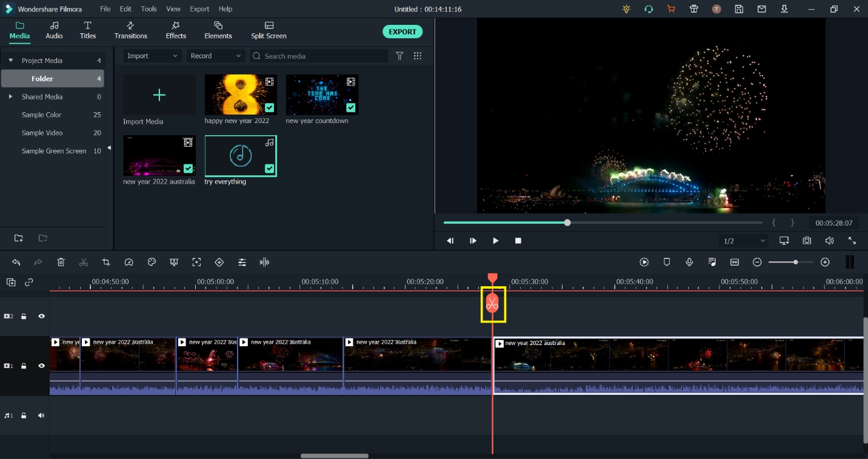Click the Keyframe diamond icon
Viewport: 868px width, 459px height.
219,263
